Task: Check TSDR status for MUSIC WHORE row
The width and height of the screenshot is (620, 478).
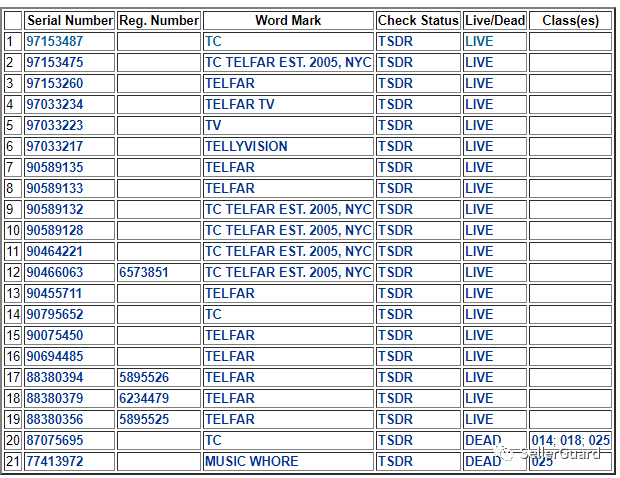Action: (395, 461)
